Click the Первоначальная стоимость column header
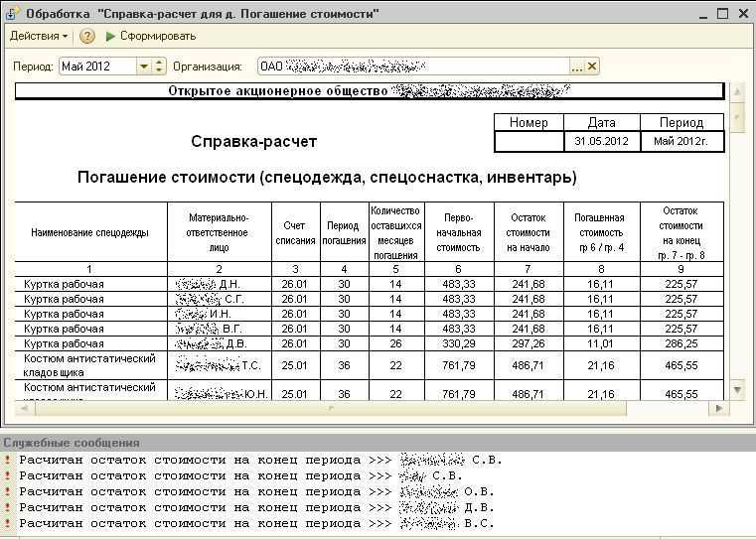The image size is (756, 539). click(x=459, y=232)
